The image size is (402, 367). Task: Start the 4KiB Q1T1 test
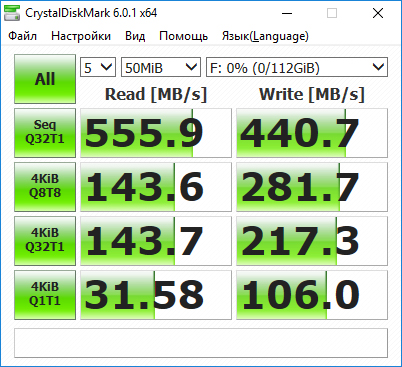pyautogui.click(x=45, y=295)
